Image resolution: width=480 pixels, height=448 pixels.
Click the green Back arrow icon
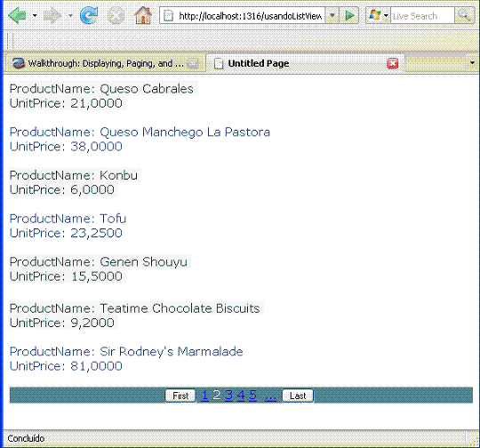coord(18,15)
